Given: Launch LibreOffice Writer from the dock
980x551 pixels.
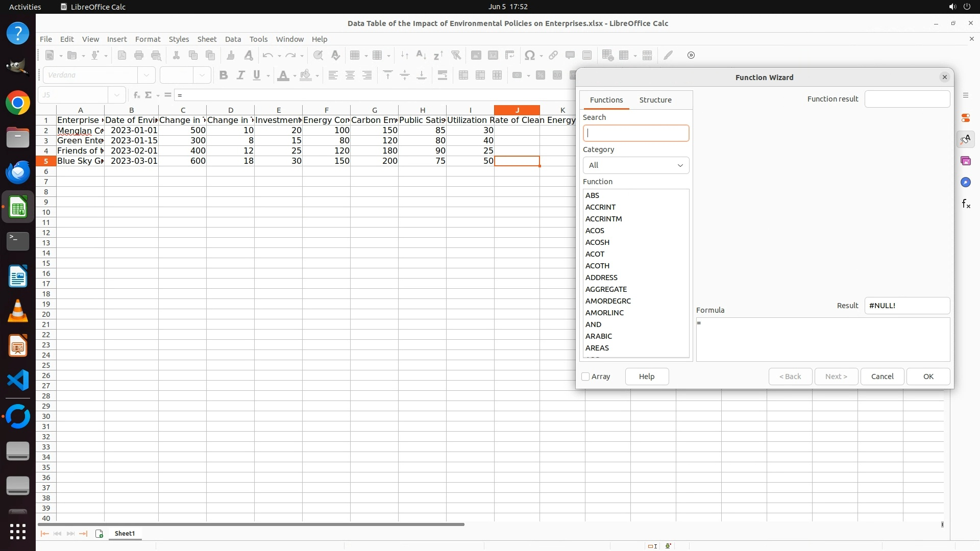Looking at the screenshot, I should 18,277.
